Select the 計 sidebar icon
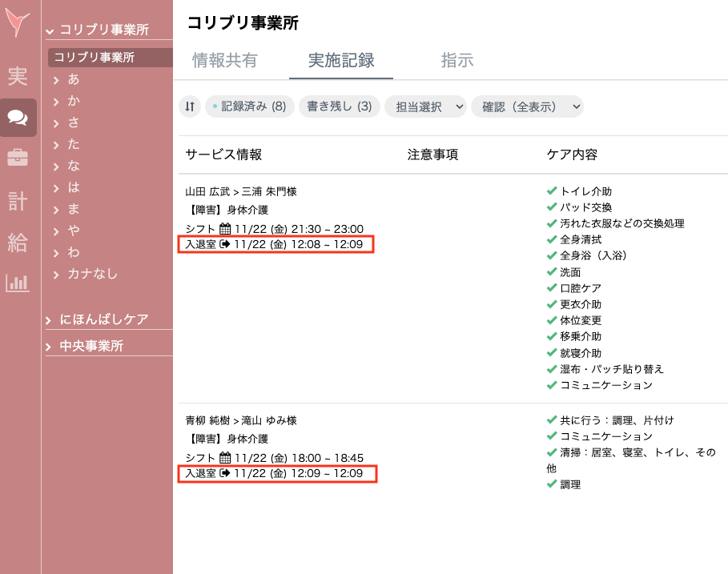728x574 pixels. click(x=17, y=201)
